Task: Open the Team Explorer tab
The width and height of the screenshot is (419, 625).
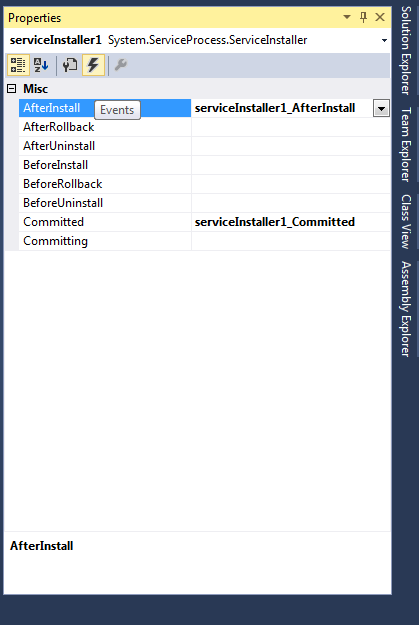Action: [x=405, y=144]
